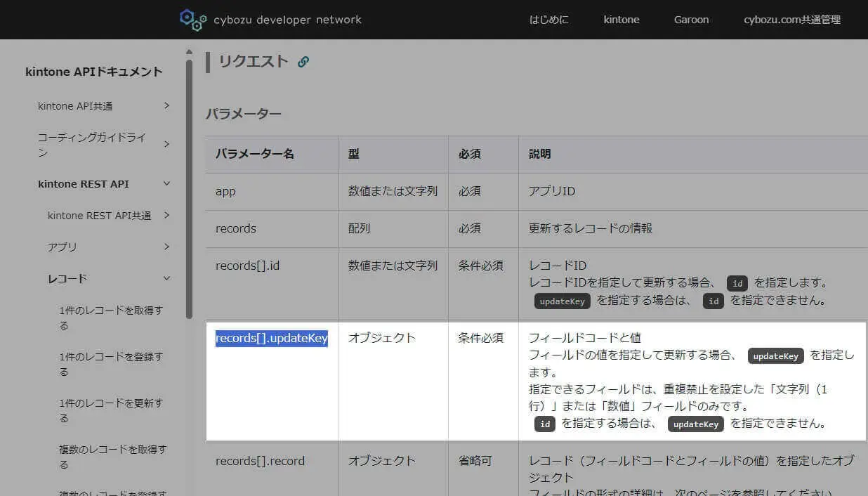Viewport: 868px width, 496px height.
Task: Click 更新するレコードの情報 description
Action: (591, 229)
